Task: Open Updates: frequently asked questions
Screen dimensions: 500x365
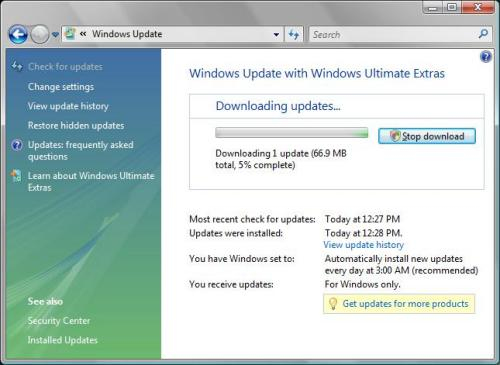Action: pyautogui.click(x=80, y=151)
